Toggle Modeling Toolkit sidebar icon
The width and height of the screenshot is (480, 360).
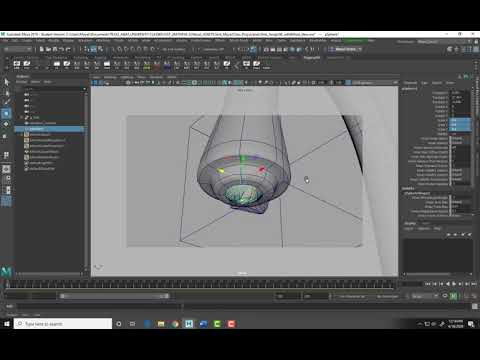450,49
